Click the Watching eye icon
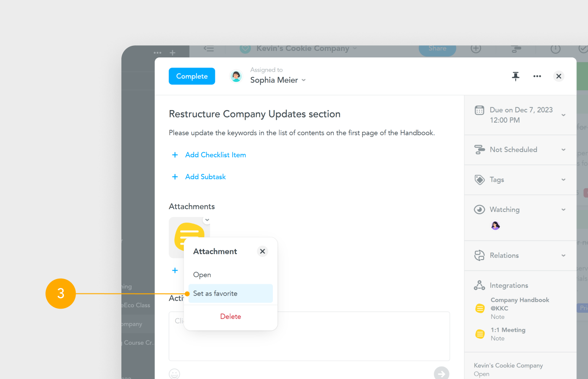Image resolution: width=588 pixels, height=379 pixels. pos(480,210)
